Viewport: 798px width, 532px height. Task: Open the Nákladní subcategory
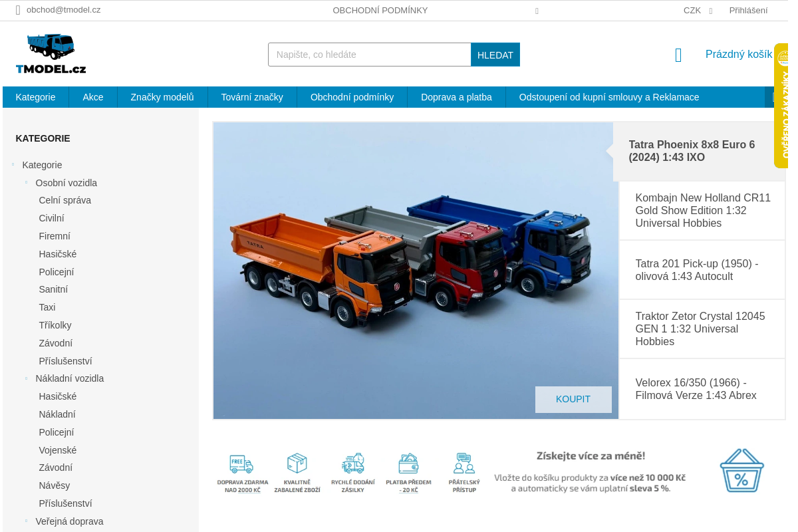57,414
